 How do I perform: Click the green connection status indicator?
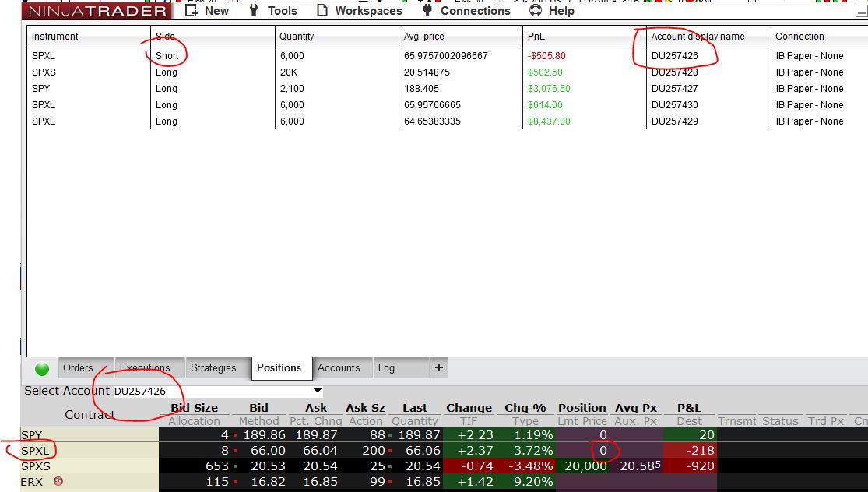(x=42, y=368)
